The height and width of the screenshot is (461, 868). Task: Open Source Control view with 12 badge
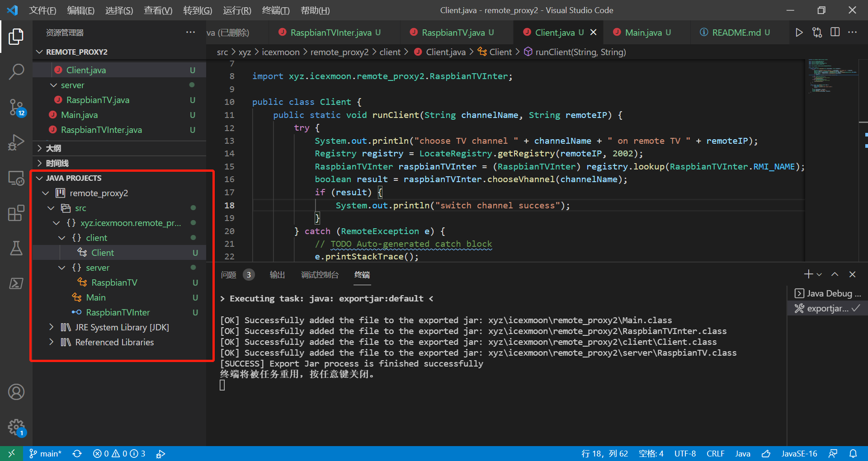[16, 107]
